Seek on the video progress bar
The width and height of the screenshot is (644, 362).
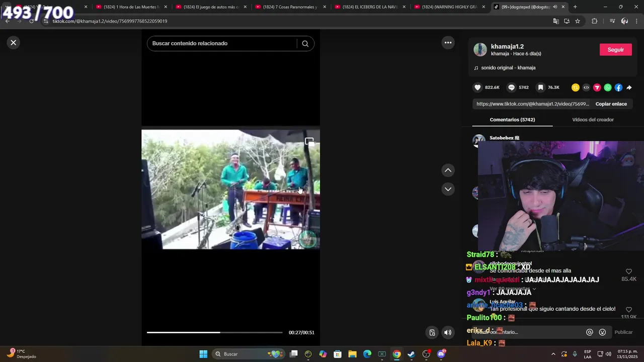click(214, 332)
